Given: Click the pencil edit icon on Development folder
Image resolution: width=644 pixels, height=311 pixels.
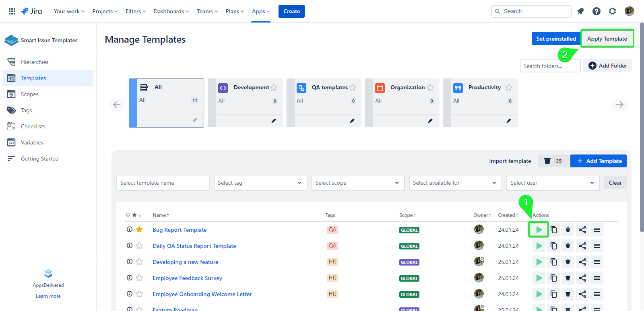Looking at the screenshot, I should tap(274, 121).
